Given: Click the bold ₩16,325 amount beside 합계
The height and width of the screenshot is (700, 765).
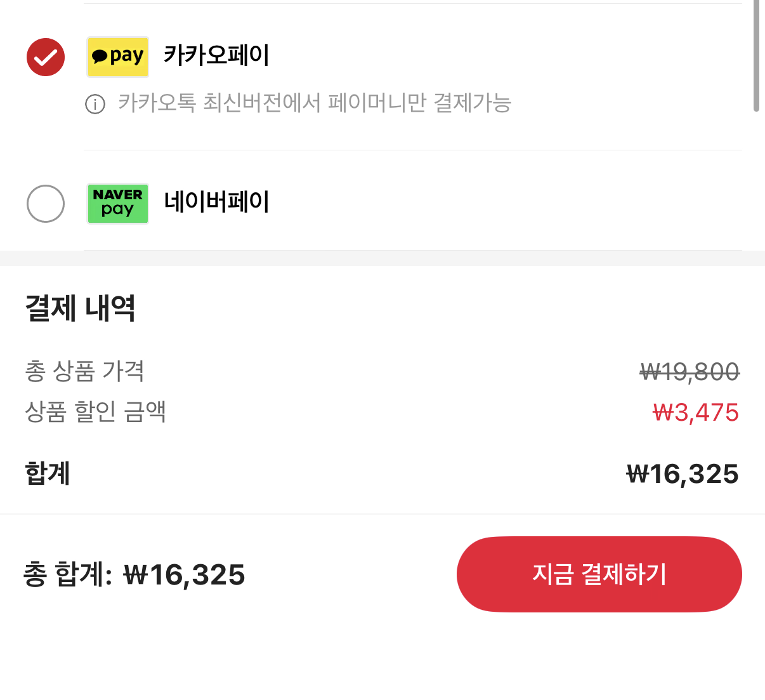Looking at the screenshot, I should click(683, 474).
